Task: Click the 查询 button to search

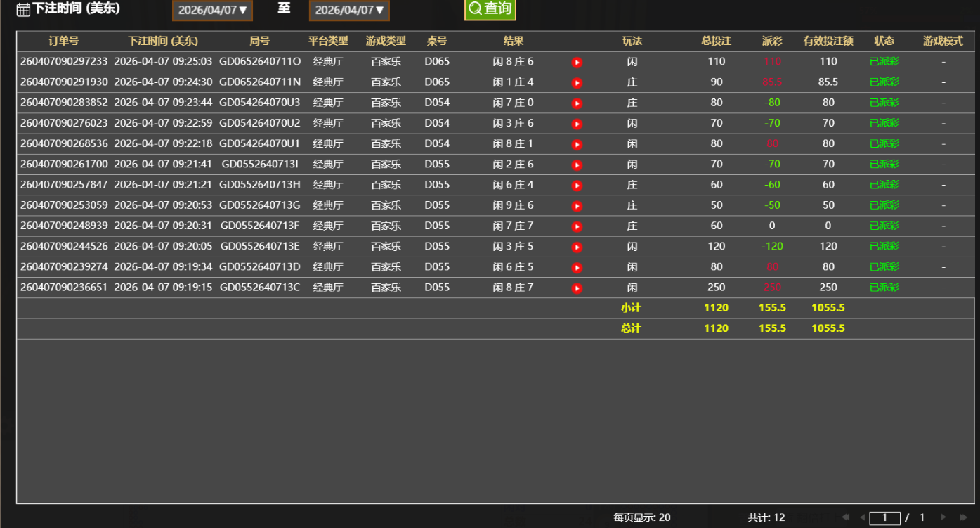Action: [490, 10]
